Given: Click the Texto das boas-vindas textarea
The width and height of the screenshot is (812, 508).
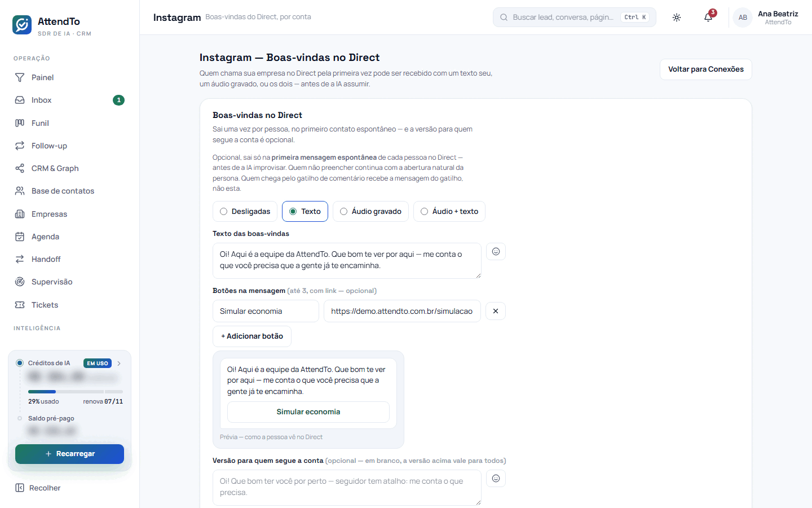Looking at the screenshot, I should click(x=347, y=261).
